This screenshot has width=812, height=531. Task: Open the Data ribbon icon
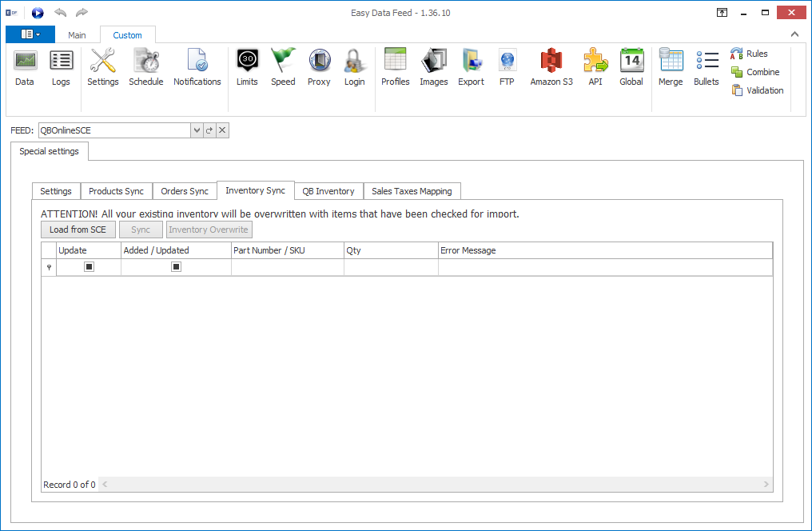[24, 67]
